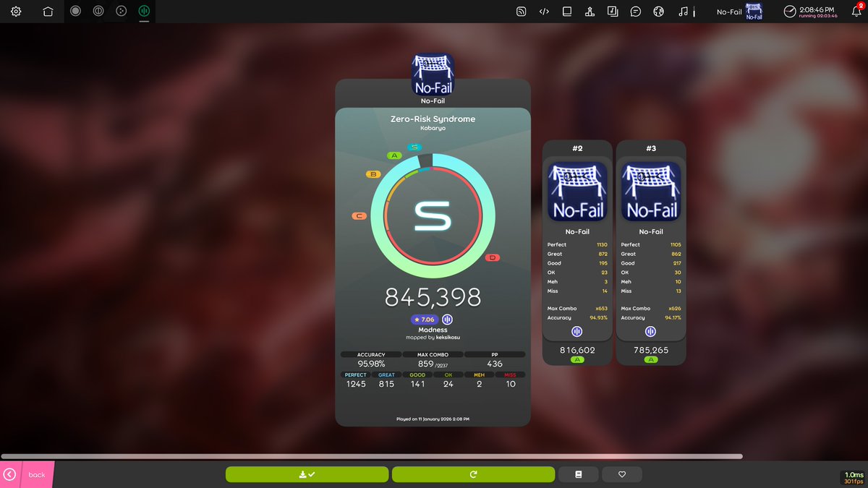The image size is (868, 488).
Task: Select the osu!catch ruleset icon
Action: coord(122,11)
